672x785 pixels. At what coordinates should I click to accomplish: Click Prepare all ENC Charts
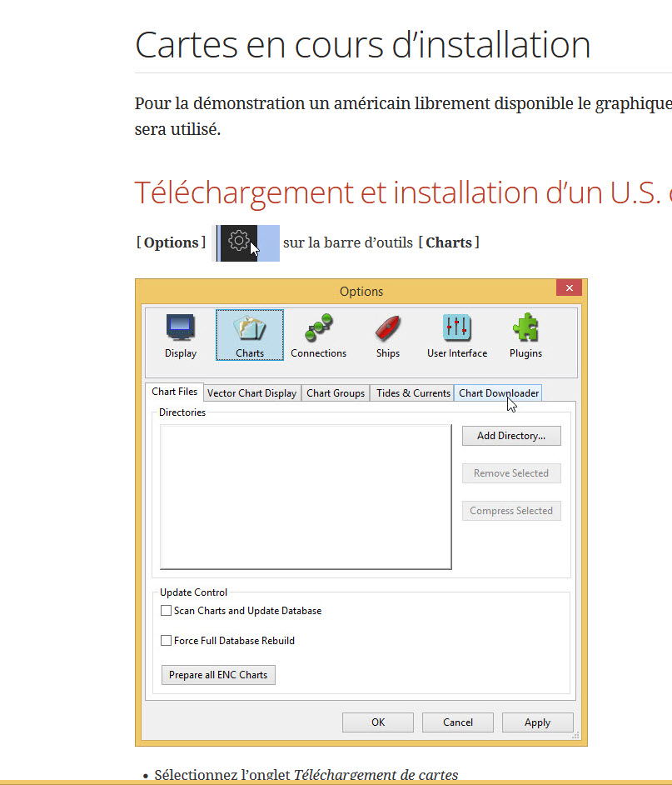(218, 675)
